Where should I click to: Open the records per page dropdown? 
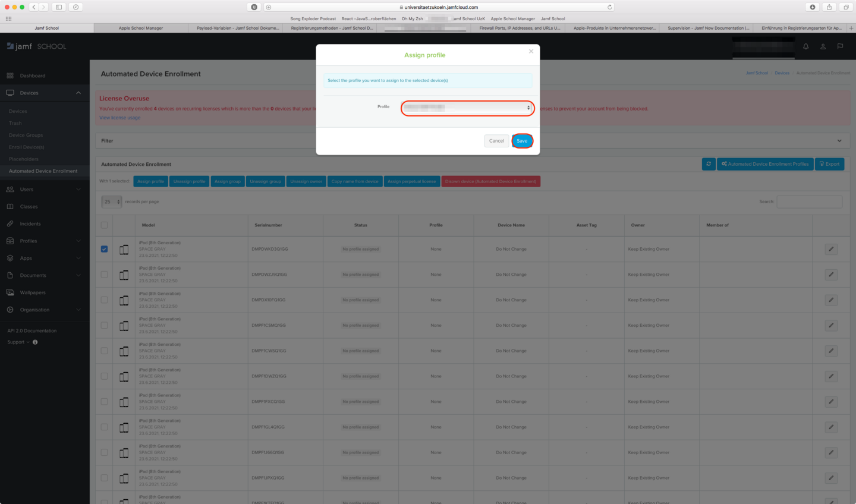click(111, 201)
